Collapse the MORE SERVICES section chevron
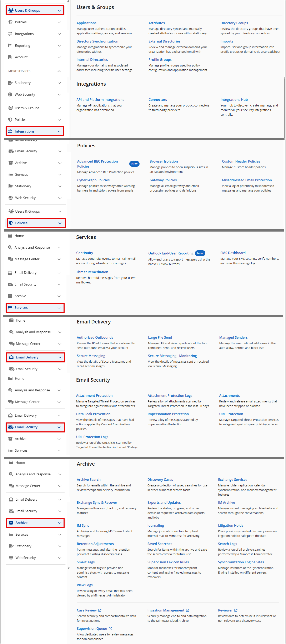 [59, 71]
